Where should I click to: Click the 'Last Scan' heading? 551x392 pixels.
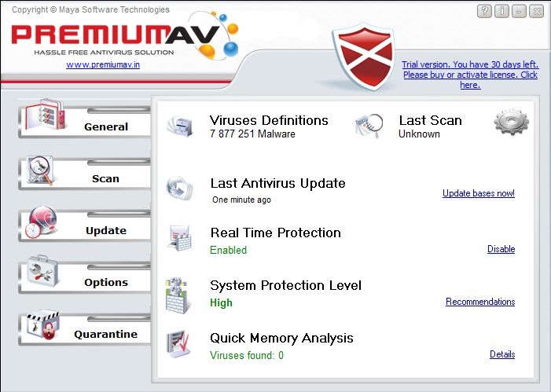point(431,120)
